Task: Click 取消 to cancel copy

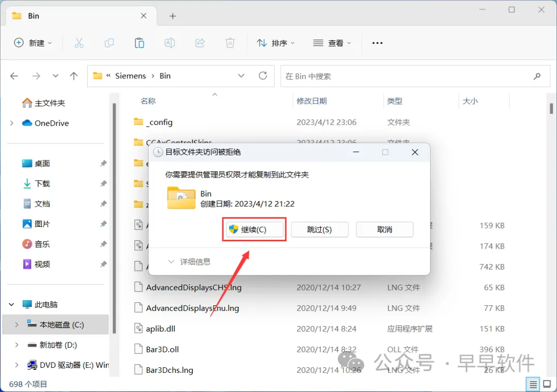Action: pos(384,230)
